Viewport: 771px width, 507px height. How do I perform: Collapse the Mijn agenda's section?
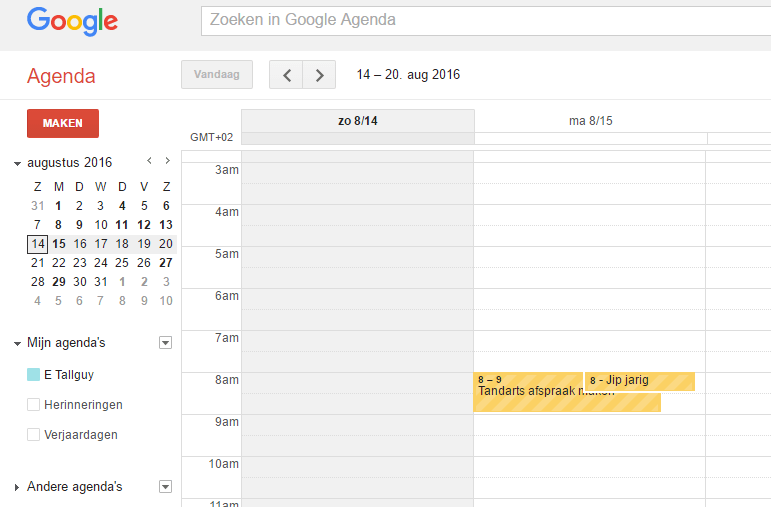click(17, 344)
